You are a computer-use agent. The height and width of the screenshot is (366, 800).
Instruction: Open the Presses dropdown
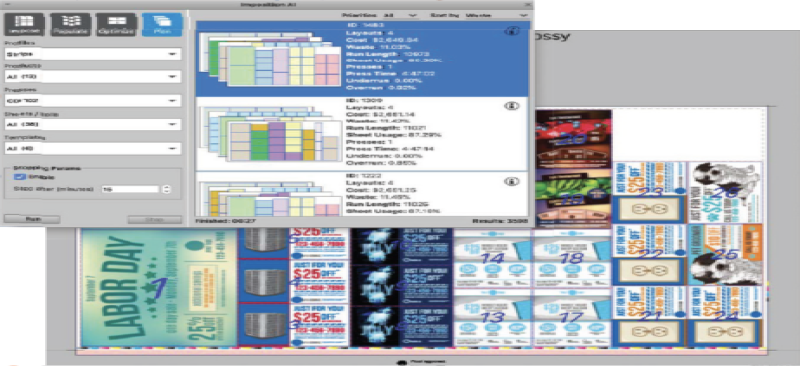pyautogui.click(x=93, y=101)
